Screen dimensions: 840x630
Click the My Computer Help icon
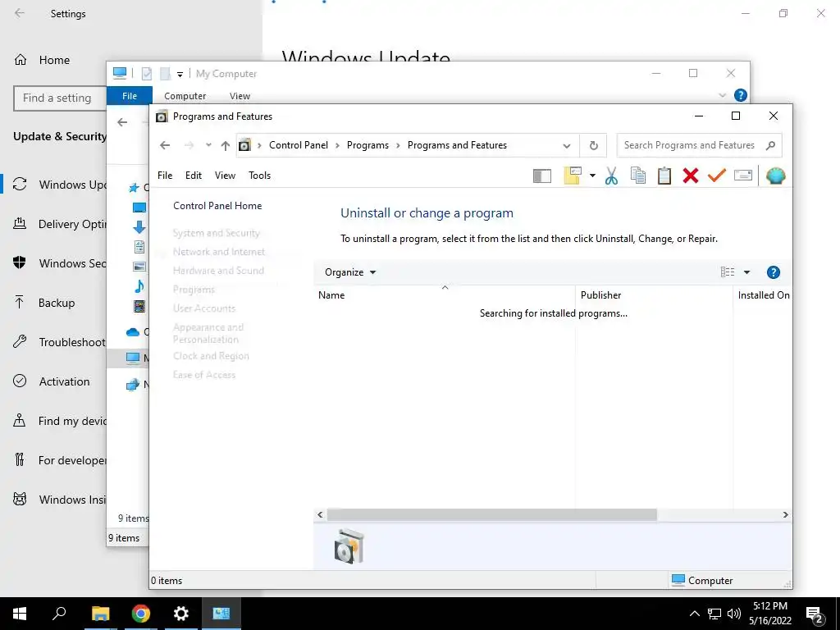tap(741, 95)
